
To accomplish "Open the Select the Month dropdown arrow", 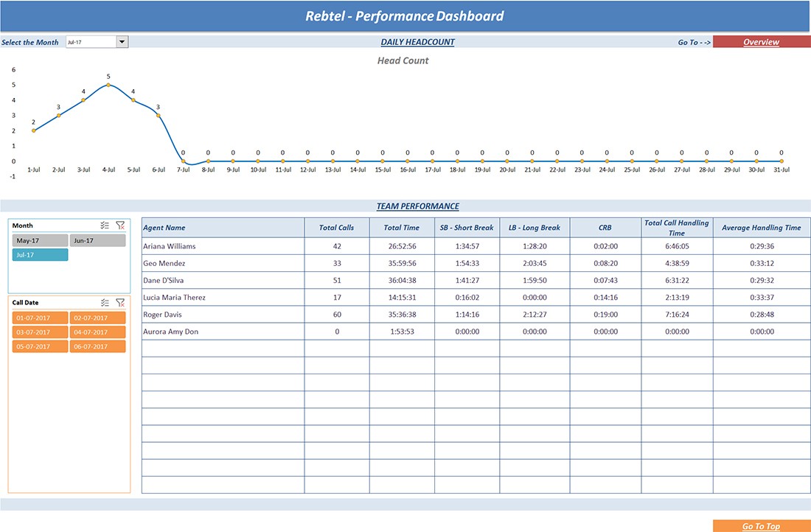I will pos(122,42).
